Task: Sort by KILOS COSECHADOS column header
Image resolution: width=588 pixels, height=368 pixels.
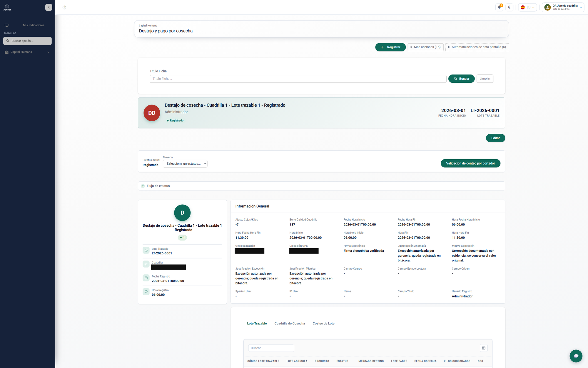Action: 457,361
